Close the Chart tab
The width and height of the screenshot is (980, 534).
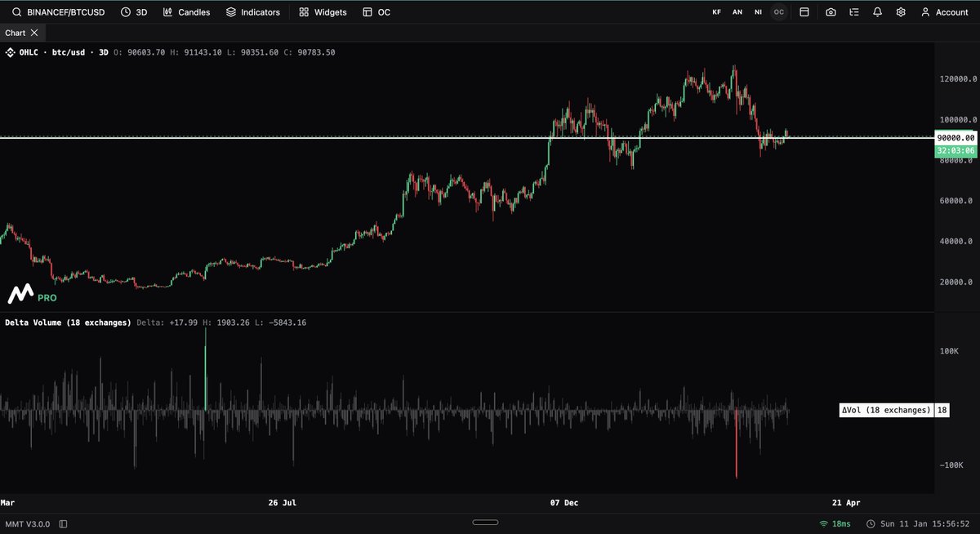tap(34, 33)
